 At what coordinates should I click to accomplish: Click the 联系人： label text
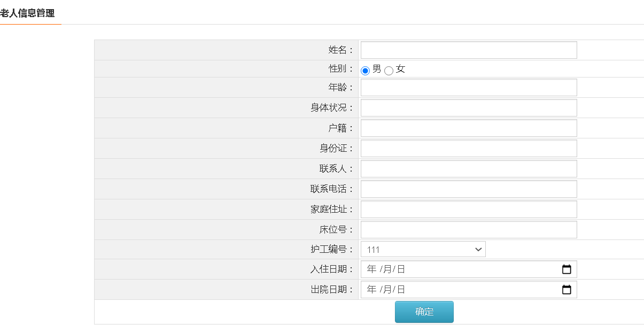coord(337,169)
